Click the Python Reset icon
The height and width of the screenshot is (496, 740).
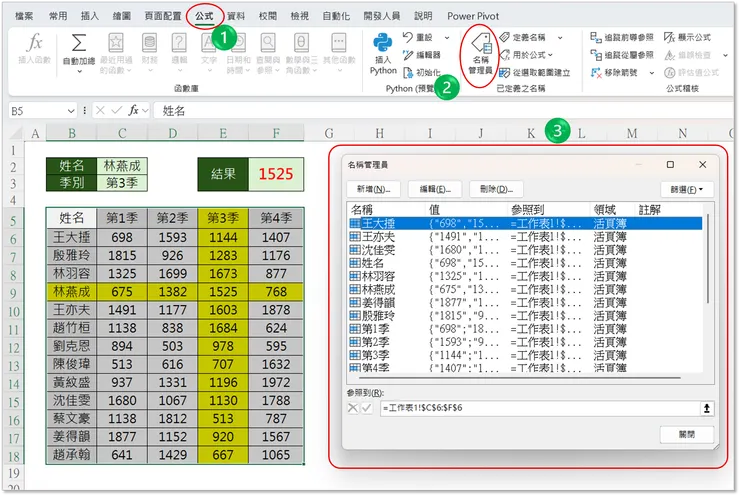408,37
